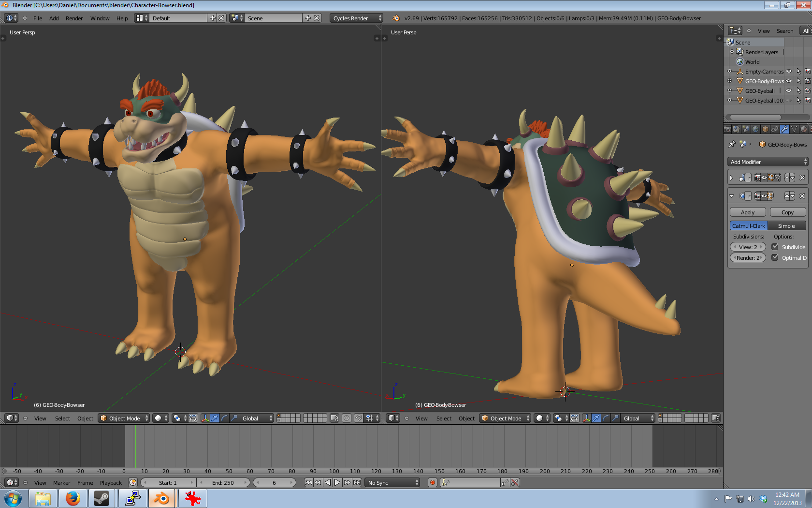Switch subdivision type to Simple
The height and width of the screenshot is (508, 812).
tap(786, 226)
